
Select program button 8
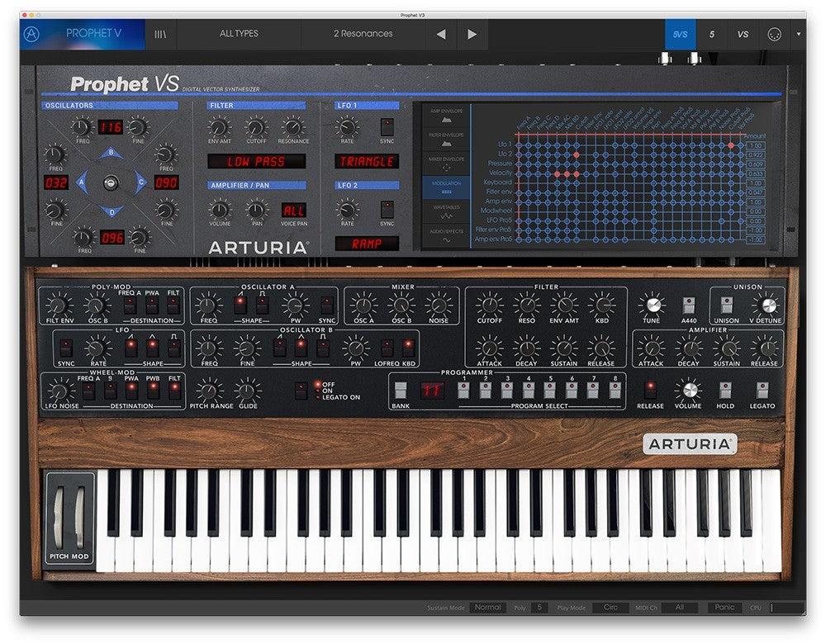615,391
